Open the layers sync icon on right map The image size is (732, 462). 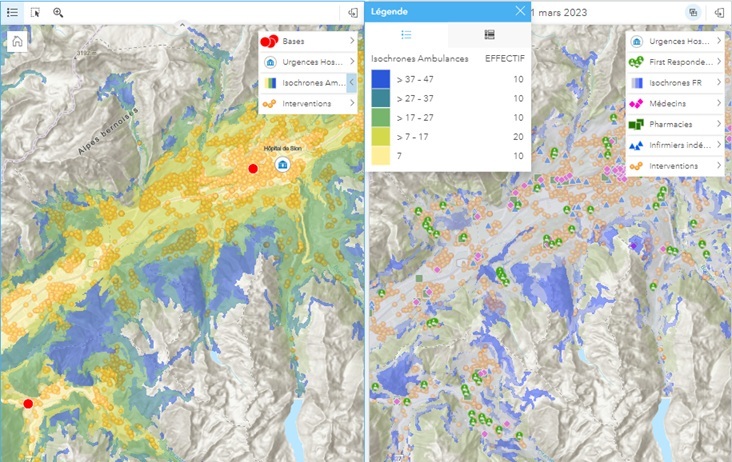point(693,13)
